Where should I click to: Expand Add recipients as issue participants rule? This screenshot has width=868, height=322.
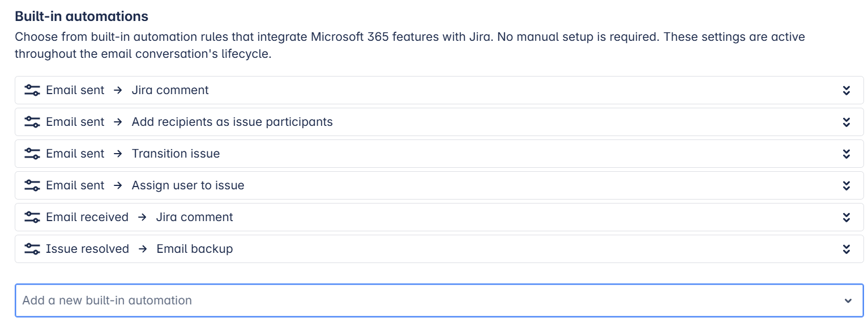click(x=846, y=122)
